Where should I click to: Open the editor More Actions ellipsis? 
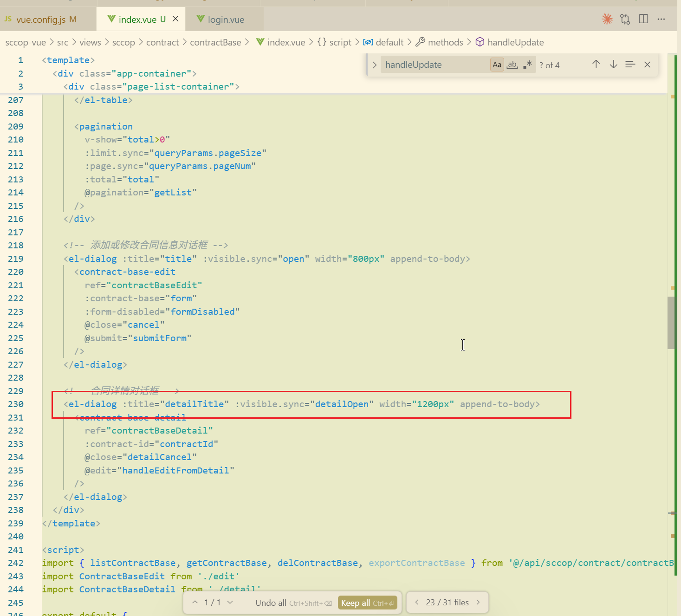[x=661, y=19]
